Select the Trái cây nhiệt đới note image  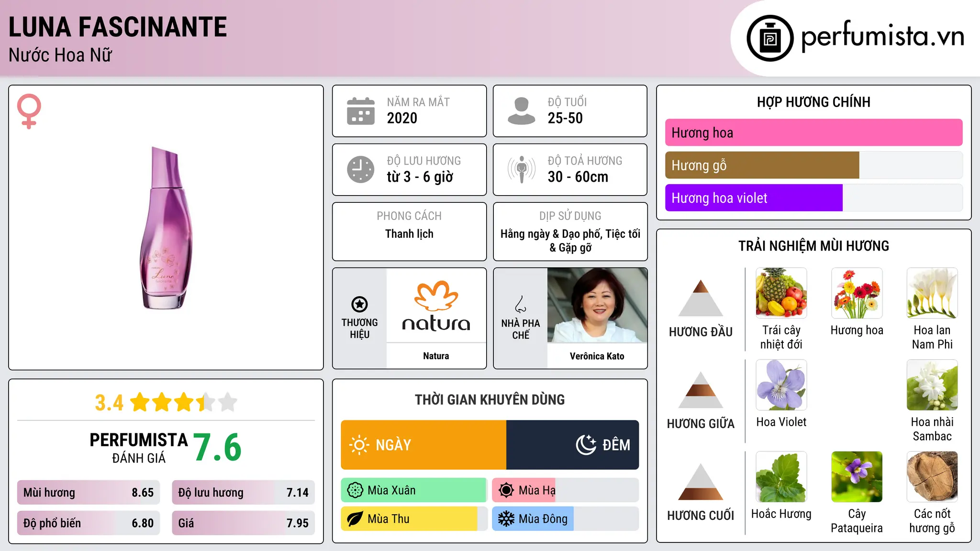(x=781, y=293)
